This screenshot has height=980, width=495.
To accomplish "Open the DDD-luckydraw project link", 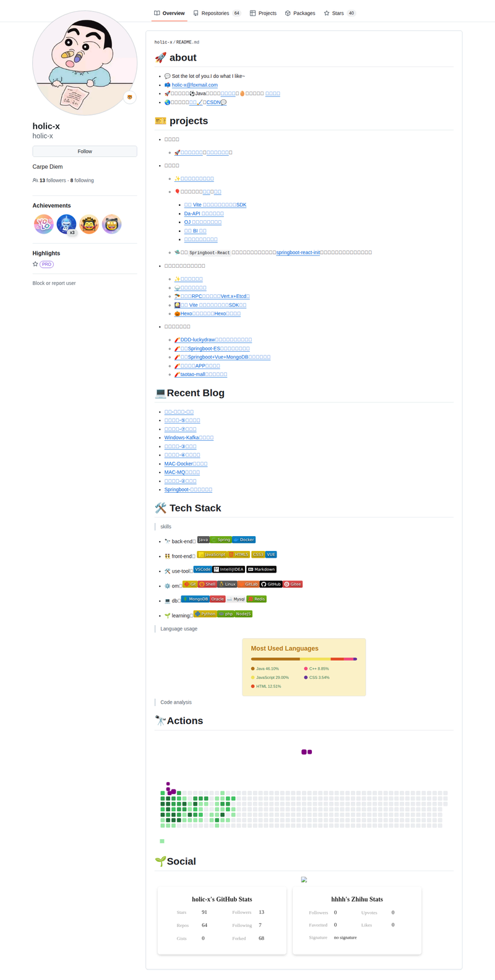I will tap(213, 339).
